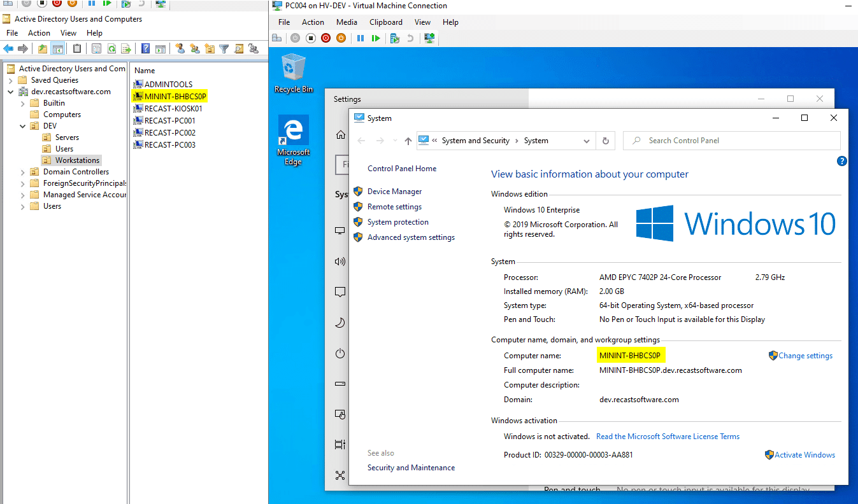Viewport: 858px width, 504px height.
Task: Pause the PC004 virtual machine
Action: click(361, 38)
